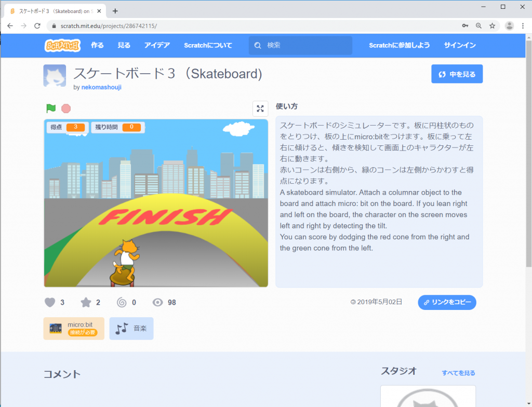Enter fullscreen mode for the stage
Image resolution: width=532 pixels, height=407 pixels.
260,108
